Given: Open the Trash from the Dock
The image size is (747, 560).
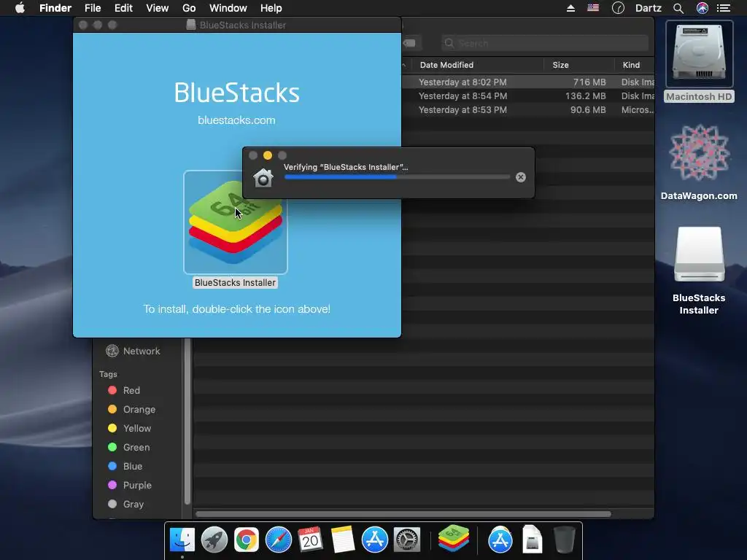Looking at the screenshot, I should [x=564, y=540].
